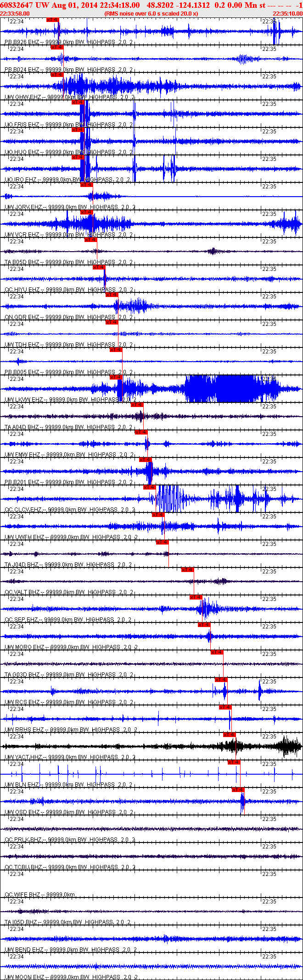303x980 pixels.
Task: Select the UW MORO EHZ trace label
Action: pos(71,647)
